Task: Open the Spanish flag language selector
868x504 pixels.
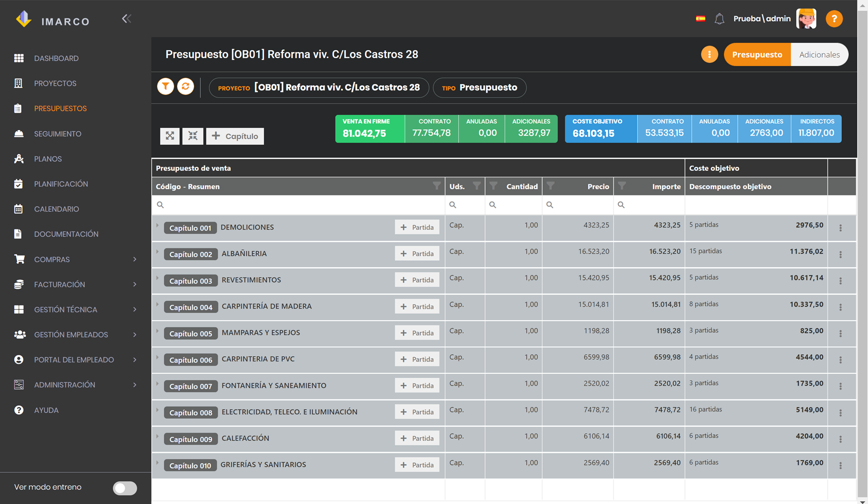Action: tap(700, 19)
